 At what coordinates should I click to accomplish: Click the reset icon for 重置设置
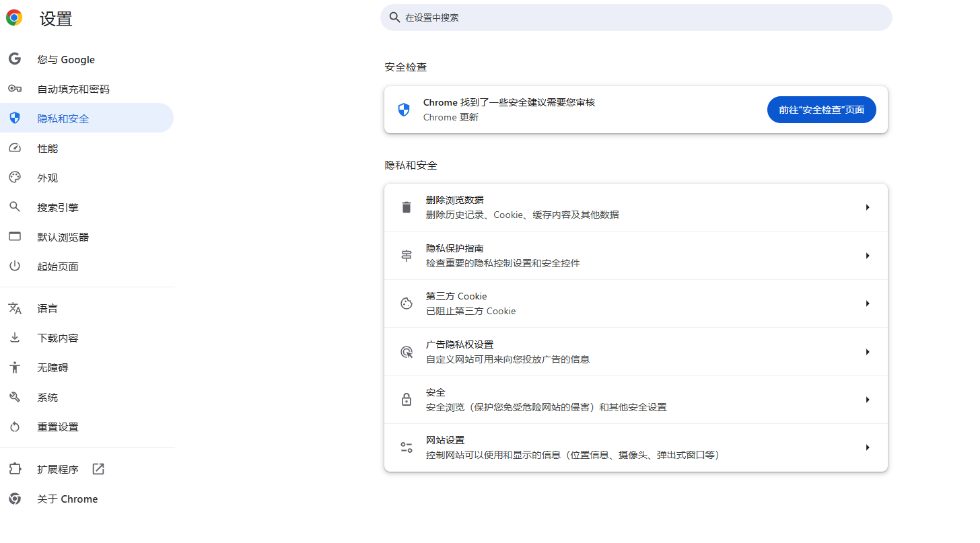(x=15, y=427)
